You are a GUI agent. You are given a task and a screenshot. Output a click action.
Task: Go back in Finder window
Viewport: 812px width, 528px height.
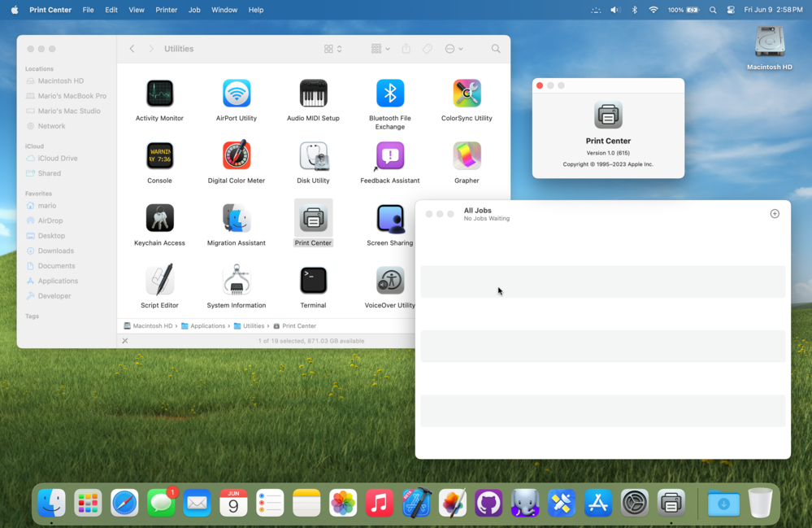[132, 49]
